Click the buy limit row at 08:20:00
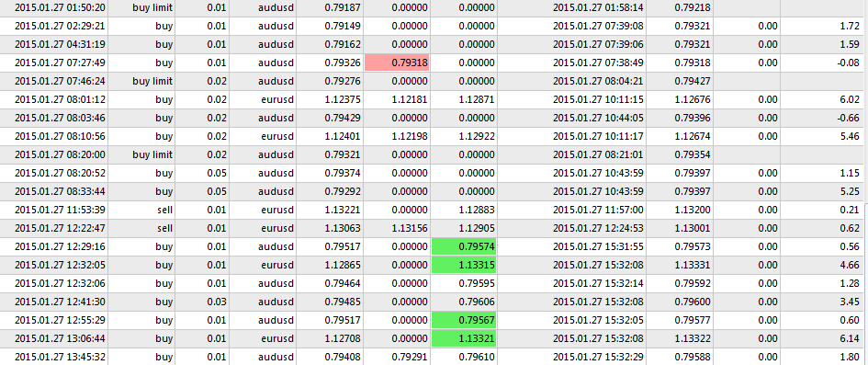Image resolution: width=868 pixels, height=365 pixels. [x=434, y=154]
